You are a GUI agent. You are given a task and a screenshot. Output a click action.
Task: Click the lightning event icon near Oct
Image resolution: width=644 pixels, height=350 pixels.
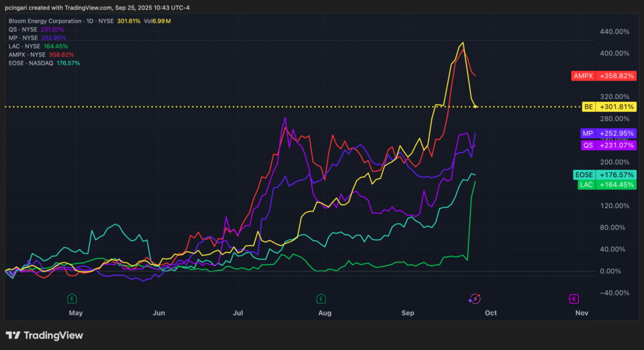[476, 298]
